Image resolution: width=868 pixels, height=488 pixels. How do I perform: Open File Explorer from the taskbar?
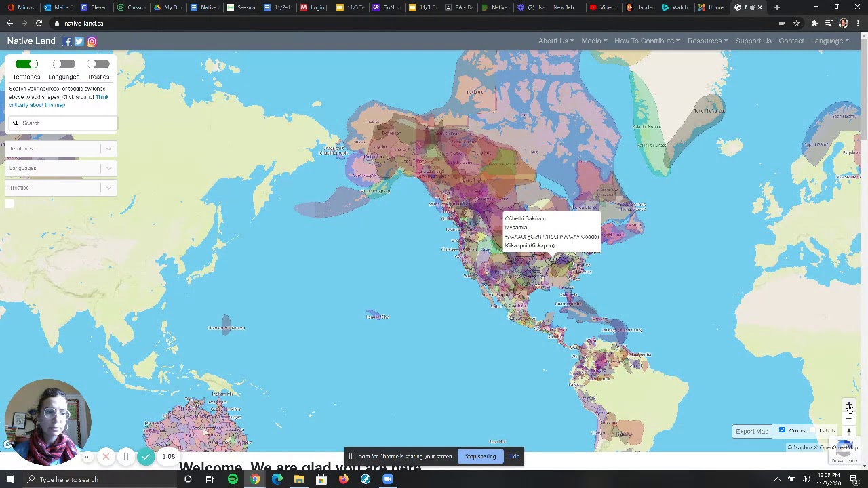coord(298,479)
